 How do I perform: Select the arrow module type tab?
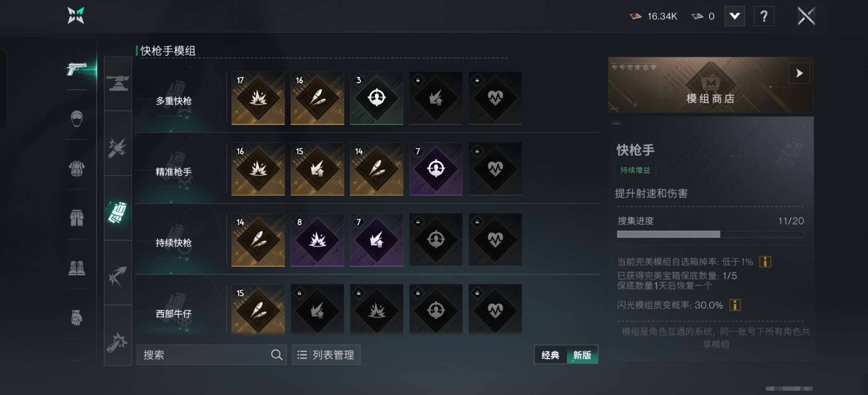(x=118, y=276)
